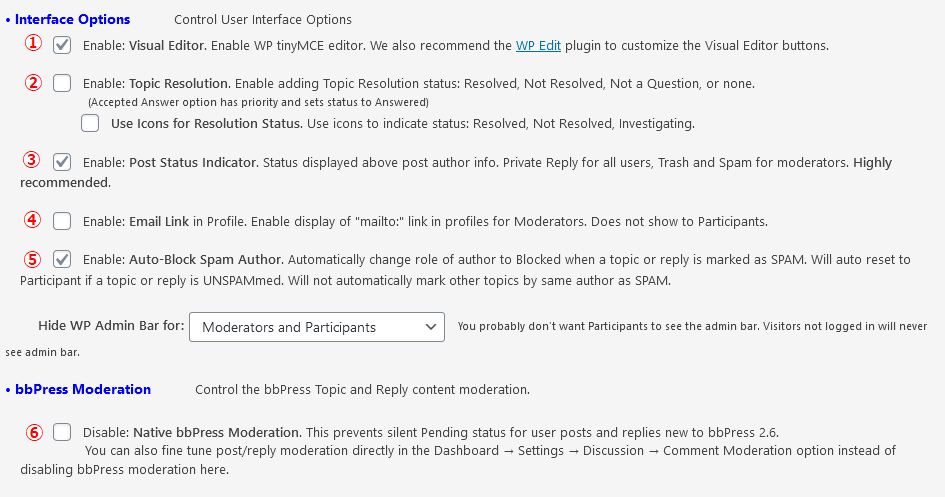Enable the Topic Resolution checkbox

pos(62,83)
